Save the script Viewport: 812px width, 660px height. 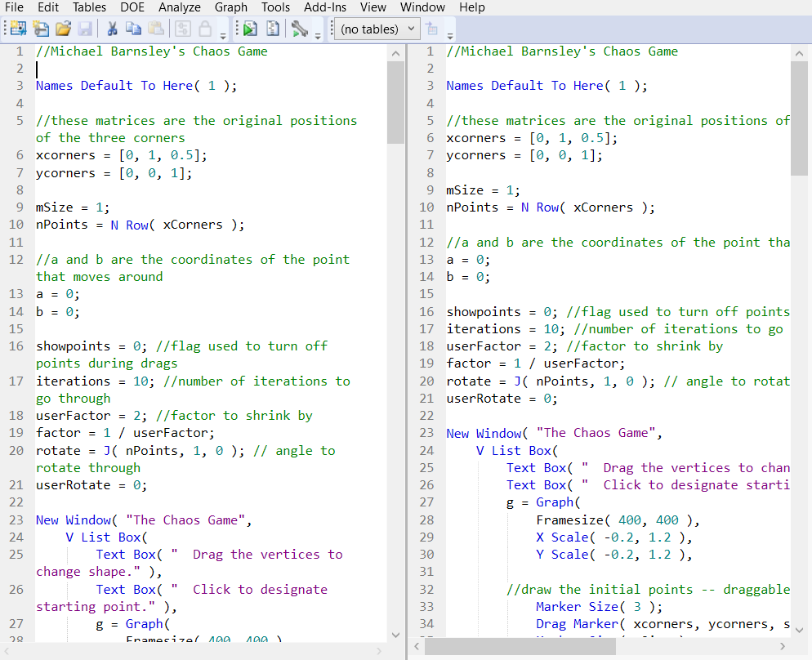pyautogui.click(x=85, y=28)
